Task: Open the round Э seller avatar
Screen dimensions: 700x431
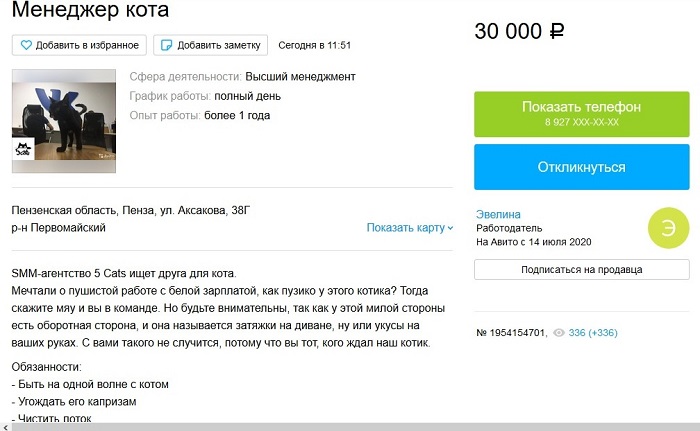Action: coord(668,228)
